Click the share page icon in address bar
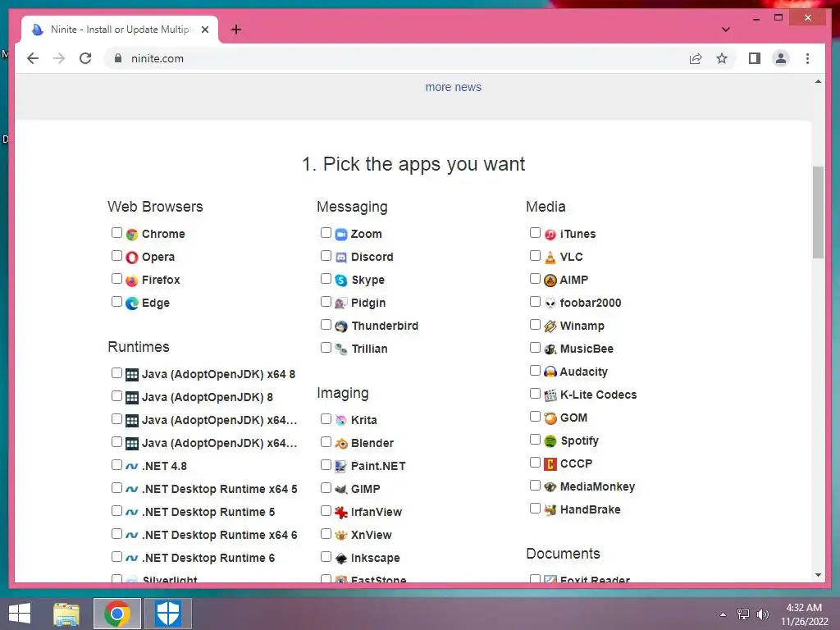This screenshot has width=840, height=630. (696, 58)
